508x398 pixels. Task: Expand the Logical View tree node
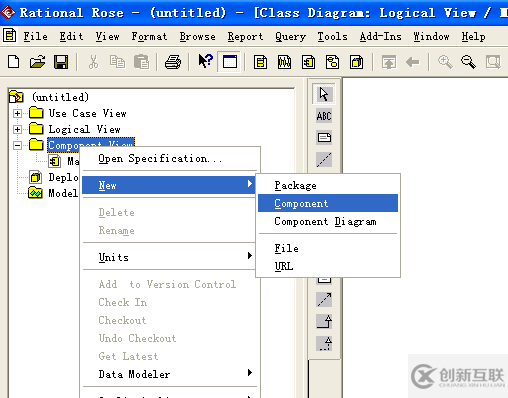tap(18, 129)
